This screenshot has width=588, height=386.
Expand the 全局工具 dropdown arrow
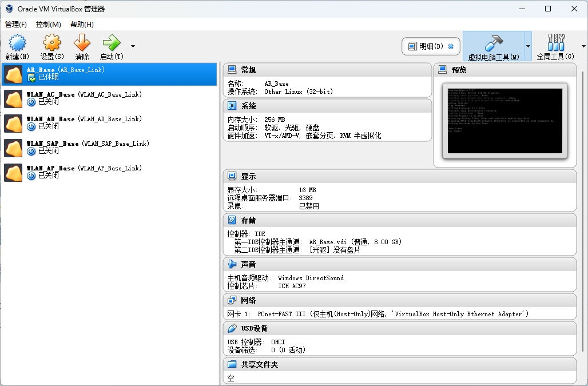[x=583, y=46]
